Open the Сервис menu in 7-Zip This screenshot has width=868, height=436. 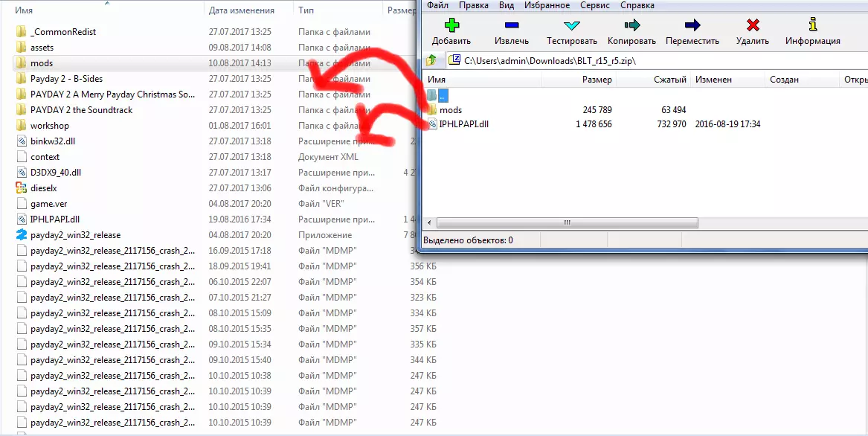(594, 5)
